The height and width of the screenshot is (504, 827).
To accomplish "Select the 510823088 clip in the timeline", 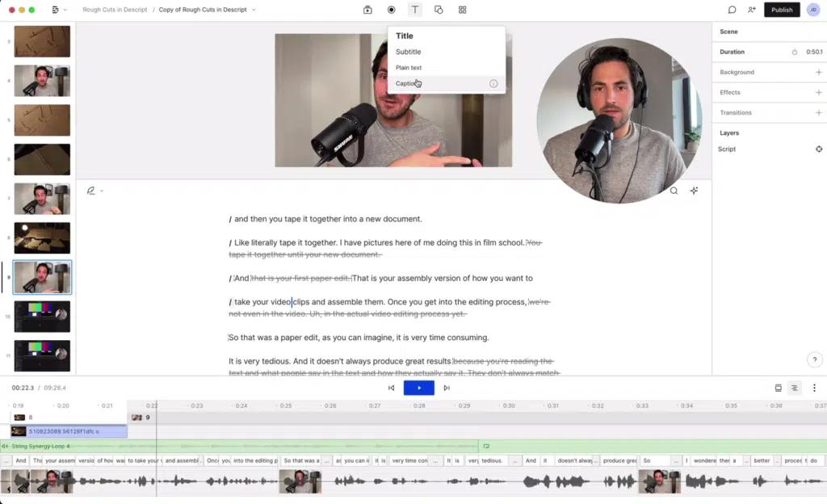I will tap(69, 431).
